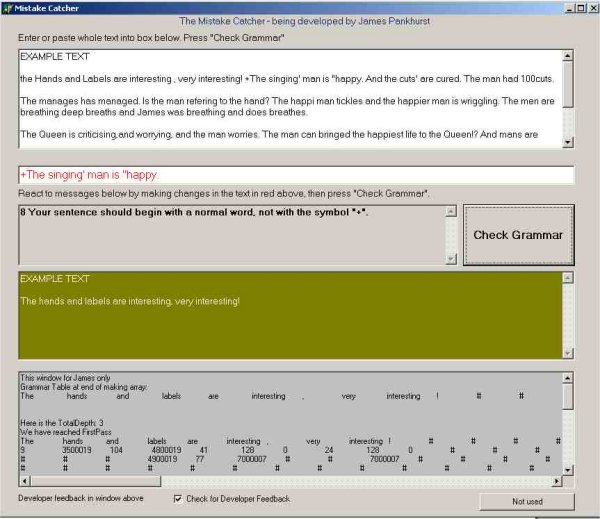
Task: Close the Mistake Catcher window
Action: point(593,8)
